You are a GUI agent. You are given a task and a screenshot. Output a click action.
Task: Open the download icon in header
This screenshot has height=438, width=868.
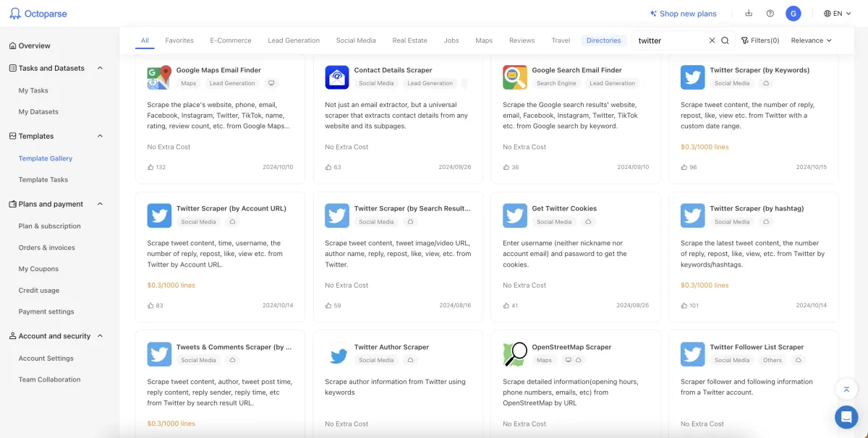[x=749, y=13]
